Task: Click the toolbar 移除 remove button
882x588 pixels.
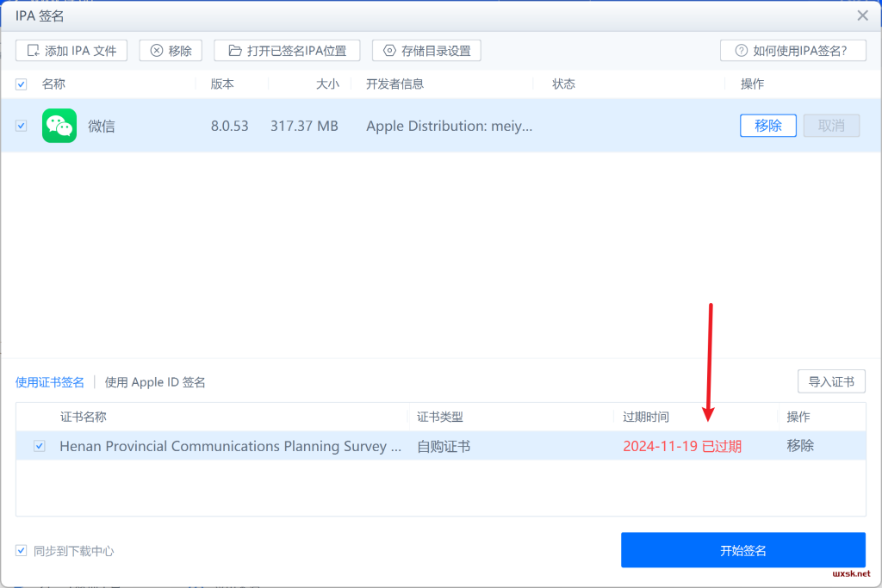Action: 171,51
